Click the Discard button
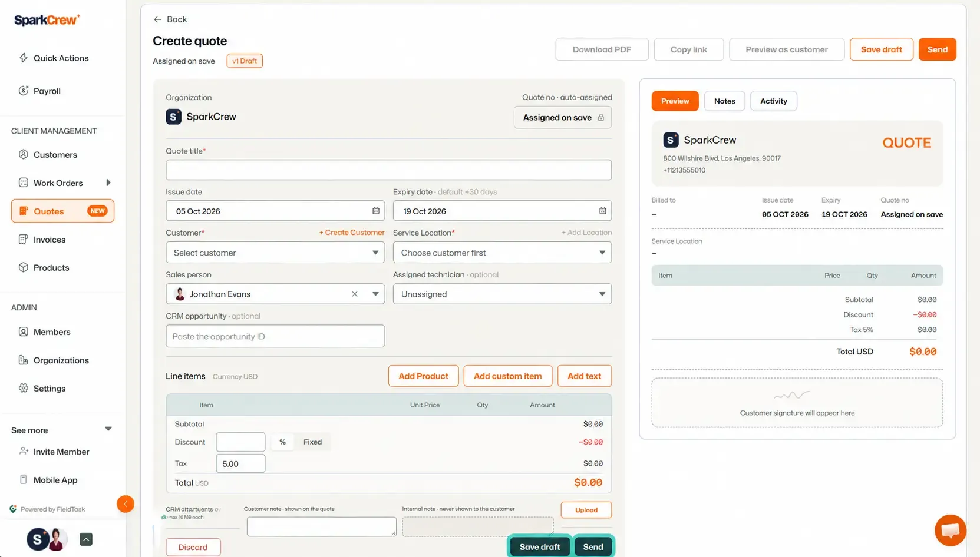Screen dimensions: 980x557 coord(193,547)
